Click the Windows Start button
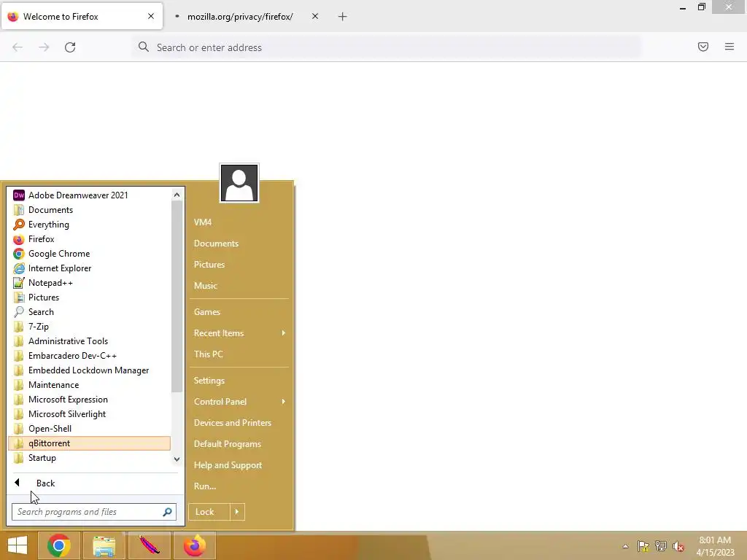Image resolution: width=747 pixels, height=560 pixels. [x=18, y=545]
